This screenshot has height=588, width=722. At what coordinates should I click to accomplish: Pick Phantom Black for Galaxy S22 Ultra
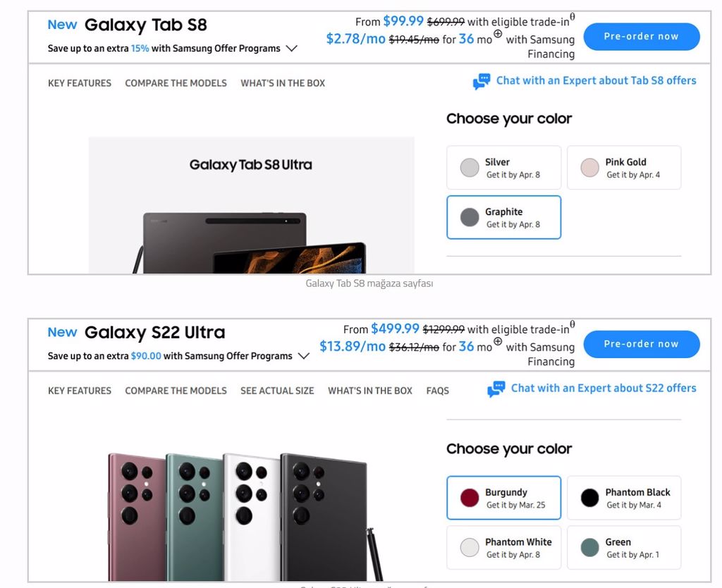[x=624, y=498]
